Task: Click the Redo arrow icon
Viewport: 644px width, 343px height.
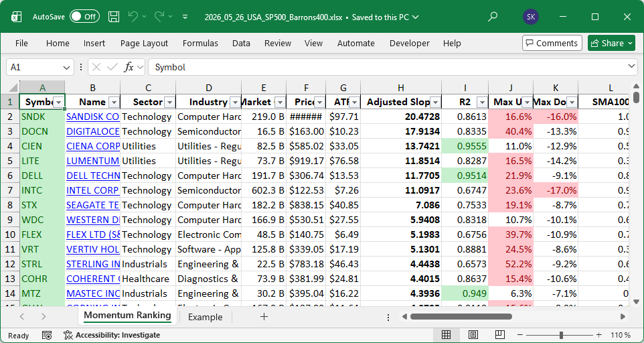Action: 159,17
